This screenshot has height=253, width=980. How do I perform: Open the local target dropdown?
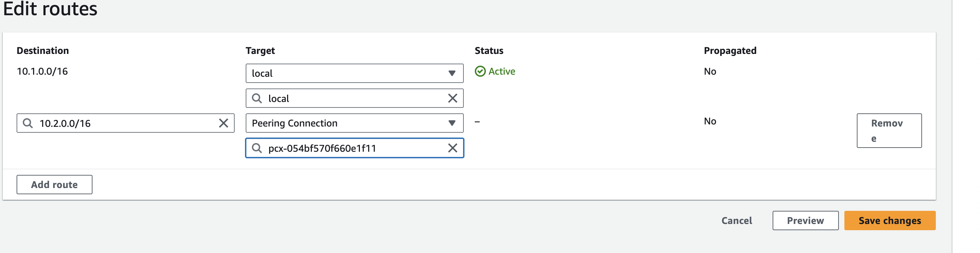[354, 73]
